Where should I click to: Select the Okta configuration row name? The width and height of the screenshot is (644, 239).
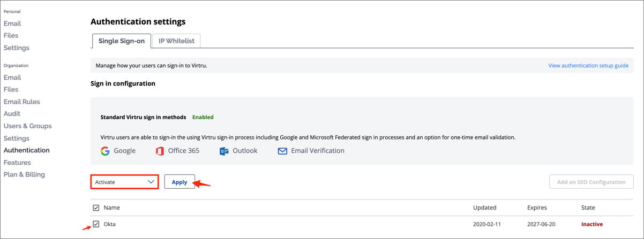point(109,224)
